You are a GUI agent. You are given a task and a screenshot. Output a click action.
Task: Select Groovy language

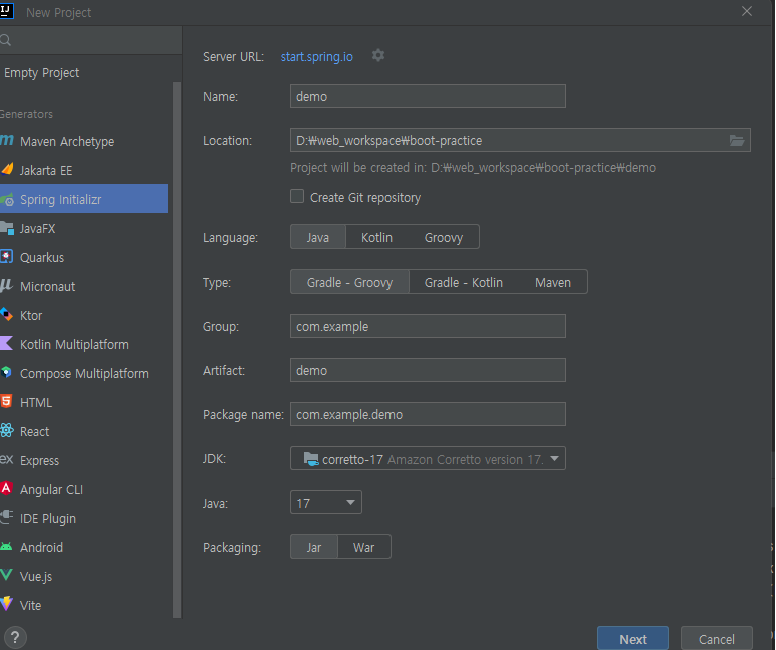444,237
